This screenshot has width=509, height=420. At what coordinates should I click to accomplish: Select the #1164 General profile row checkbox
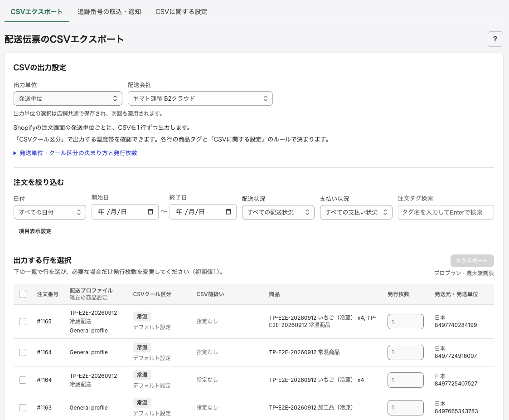pos(23,352)
